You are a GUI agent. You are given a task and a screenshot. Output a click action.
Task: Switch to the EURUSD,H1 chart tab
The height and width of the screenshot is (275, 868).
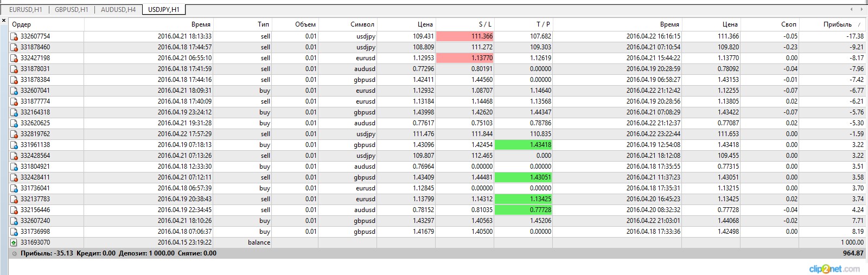[x=25, y=10]
